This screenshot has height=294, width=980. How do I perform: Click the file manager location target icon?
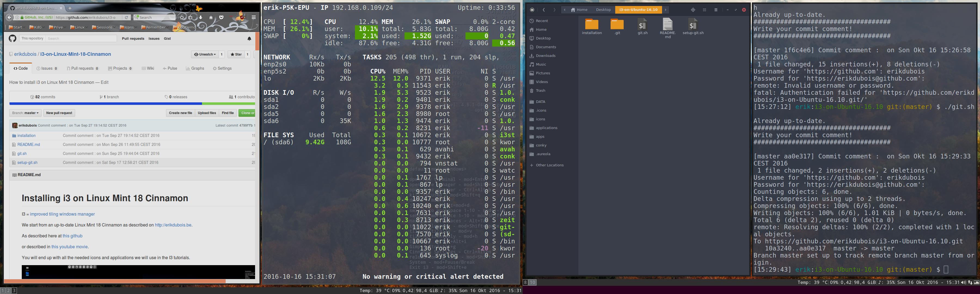(x=693, y=10)
